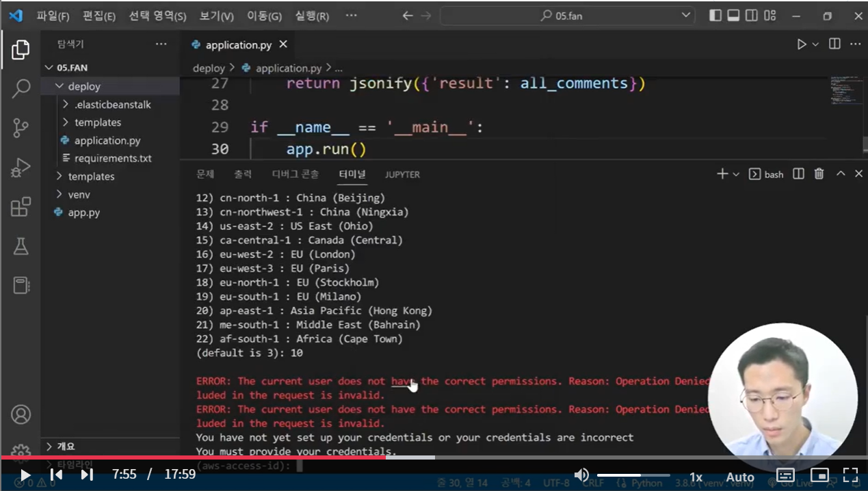
Task: Close the application.py editor tab
Action: [283, 44]
